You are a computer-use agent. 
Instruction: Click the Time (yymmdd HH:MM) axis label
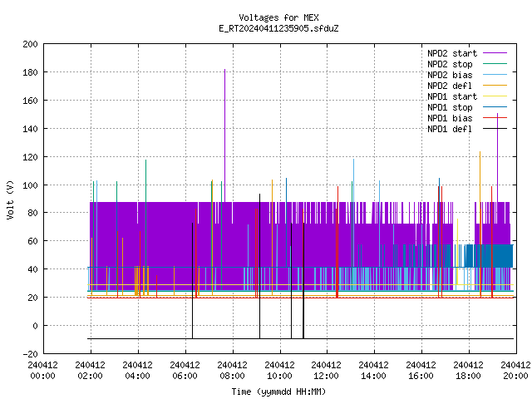tap(278, 392)
